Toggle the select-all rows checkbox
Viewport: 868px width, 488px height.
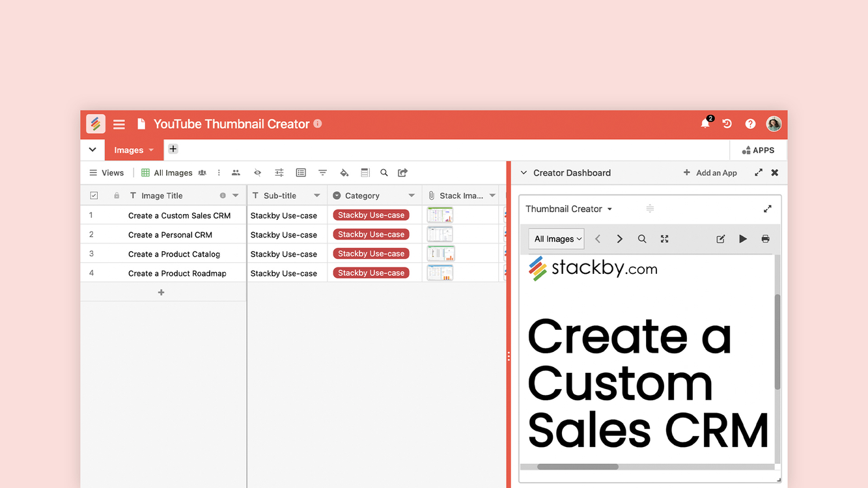[x=94, y=195]
